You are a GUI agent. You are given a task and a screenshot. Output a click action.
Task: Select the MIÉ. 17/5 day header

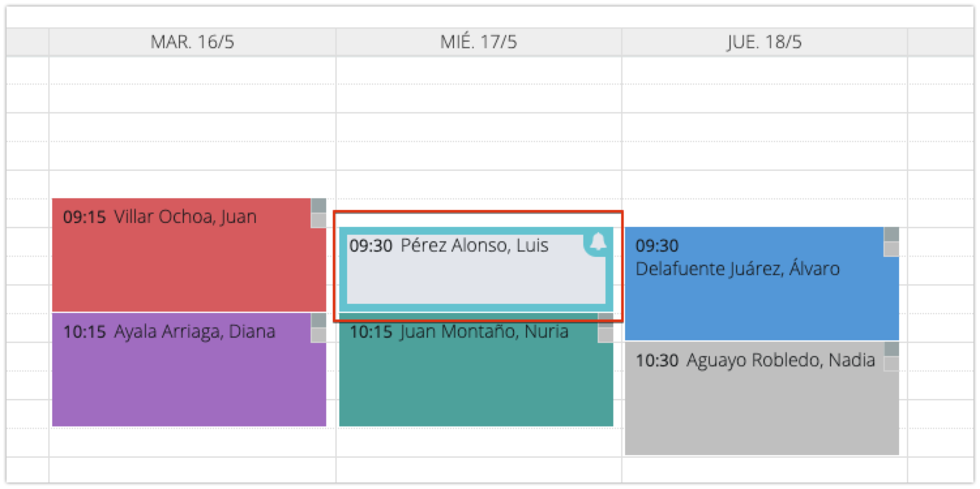(x=479, y=42)
